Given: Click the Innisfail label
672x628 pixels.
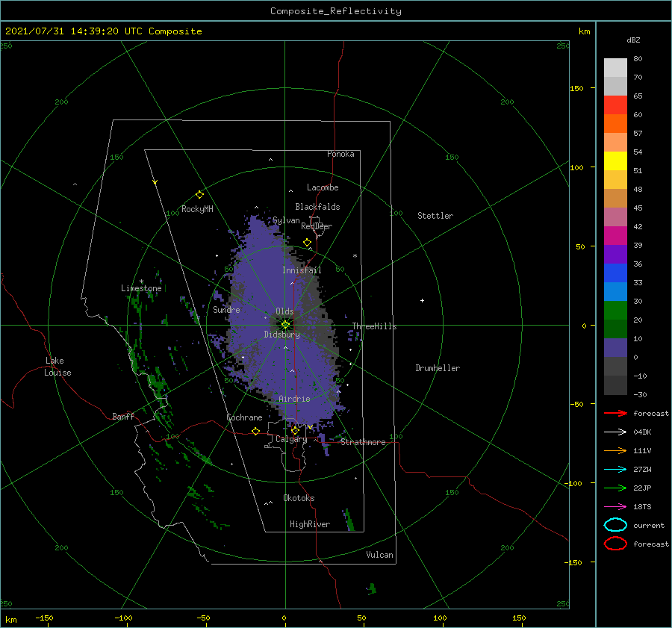Looking at the screenshot, I should point(302,270).
